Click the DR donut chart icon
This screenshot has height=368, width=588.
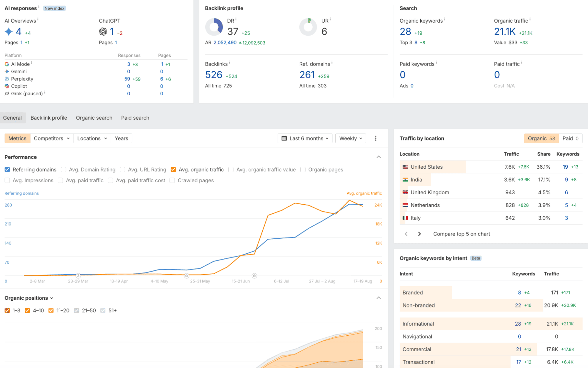tap(214, 27)
